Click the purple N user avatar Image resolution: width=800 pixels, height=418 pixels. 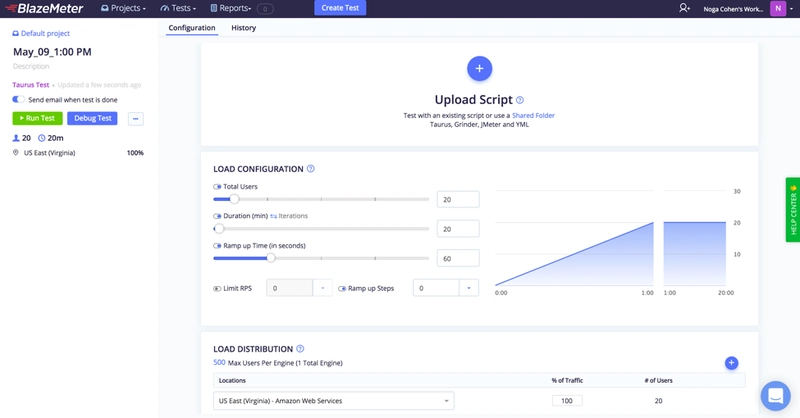click(778, 8)
